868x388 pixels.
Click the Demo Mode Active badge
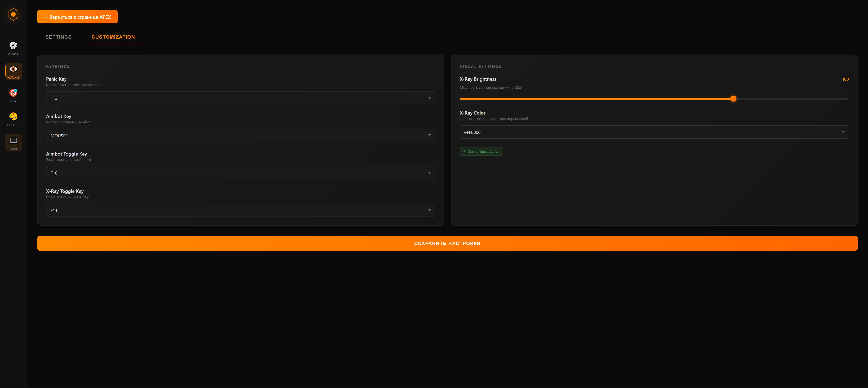pyautogui.click(x=481, y=152)
